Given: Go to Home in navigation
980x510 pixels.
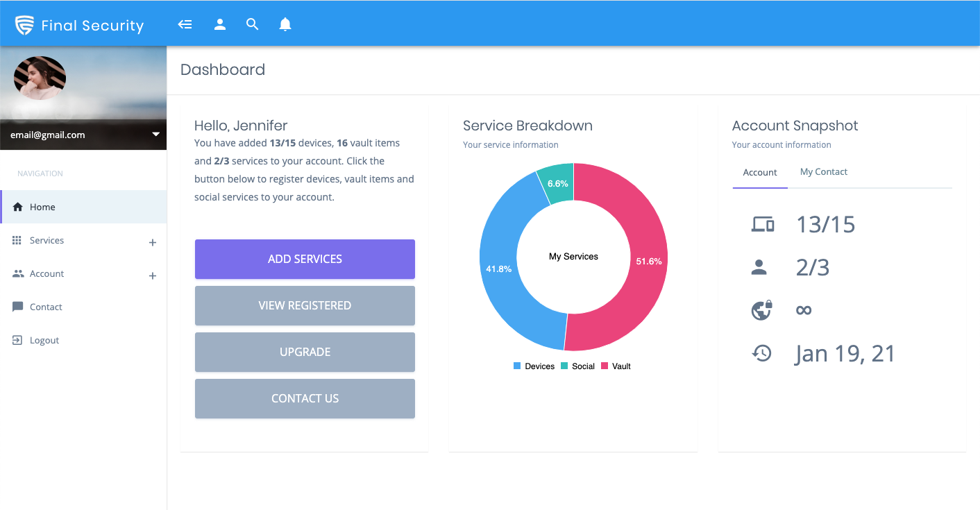Looking at the screenshot, I should (x=83, y=207).
